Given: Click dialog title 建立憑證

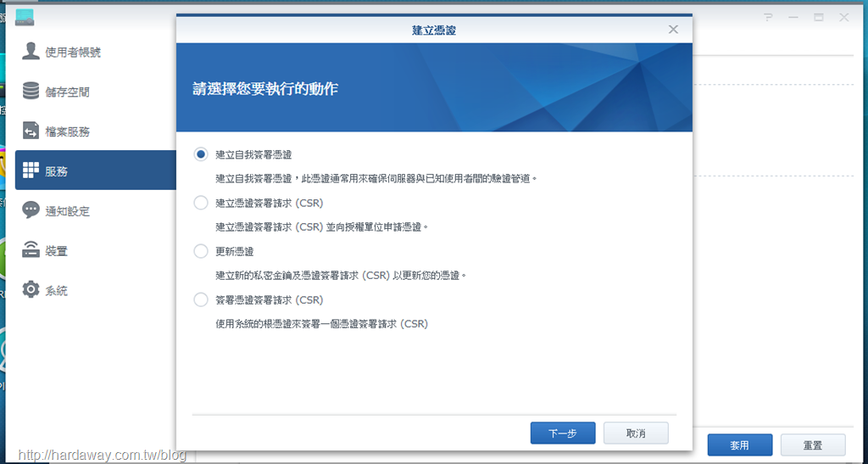Looking at the screenshot, I should (x=434, y=30).
